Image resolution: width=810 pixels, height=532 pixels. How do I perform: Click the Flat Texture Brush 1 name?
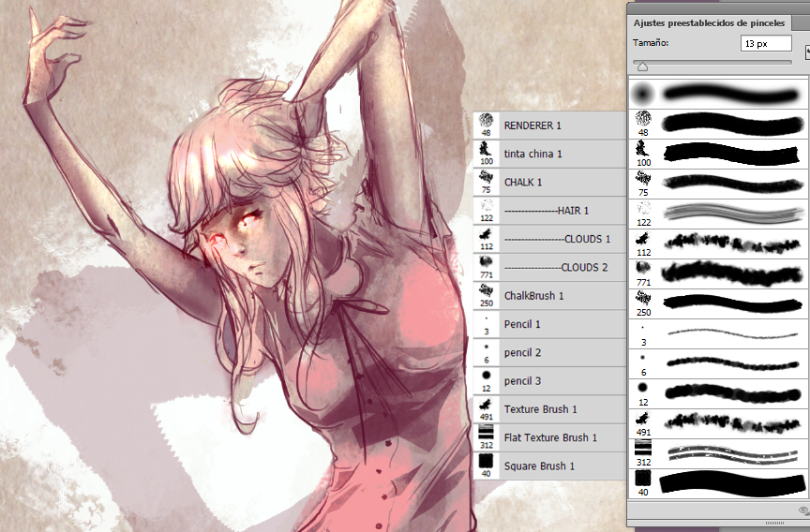coord(550,437)
